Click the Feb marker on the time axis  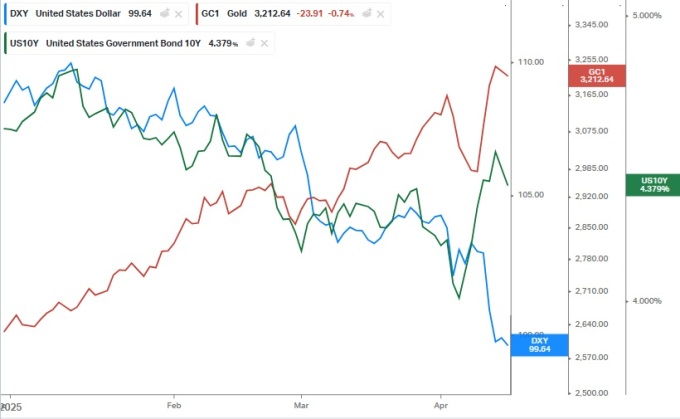(174, 406)
